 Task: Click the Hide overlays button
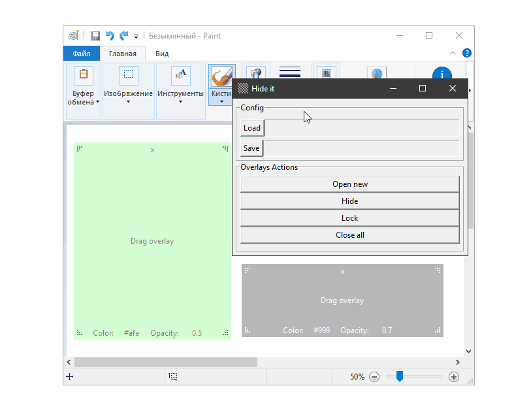pyautogui.click(x=350, y=201)
